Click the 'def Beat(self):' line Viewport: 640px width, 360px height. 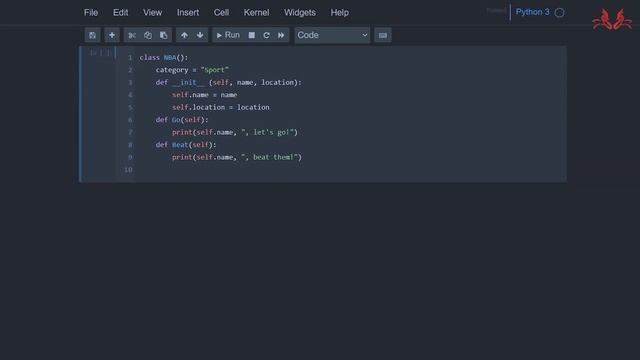tap(186, 144)
